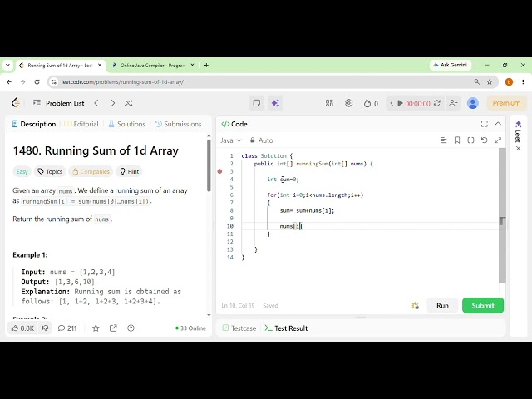Go back in the browser

pos(9,82)
